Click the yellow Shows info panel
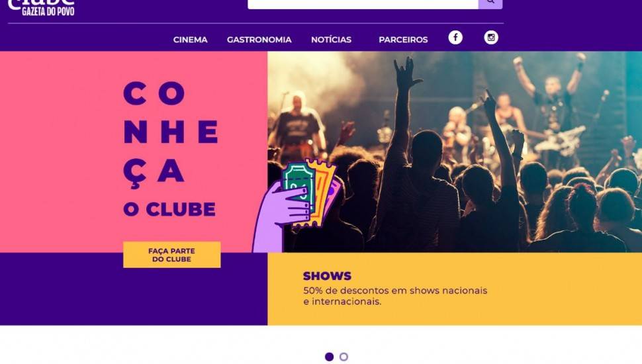 [x=455, y=289]
